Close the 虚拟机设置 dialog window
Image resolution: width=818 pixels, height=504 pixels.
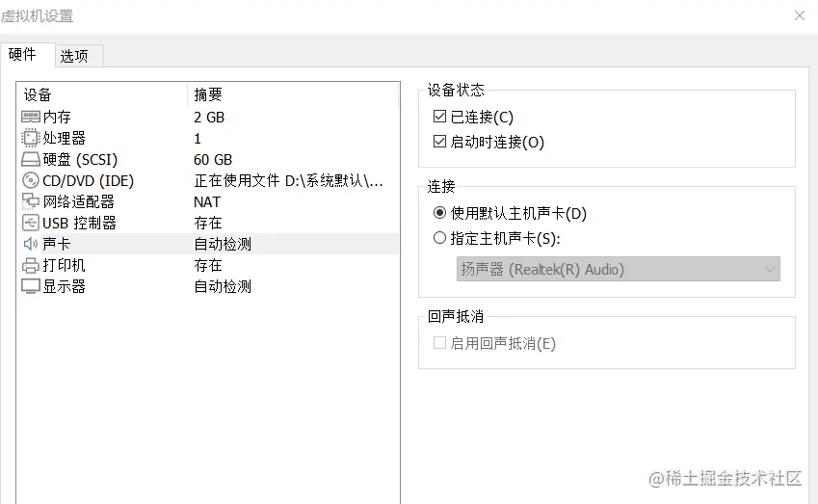[800, 15]
